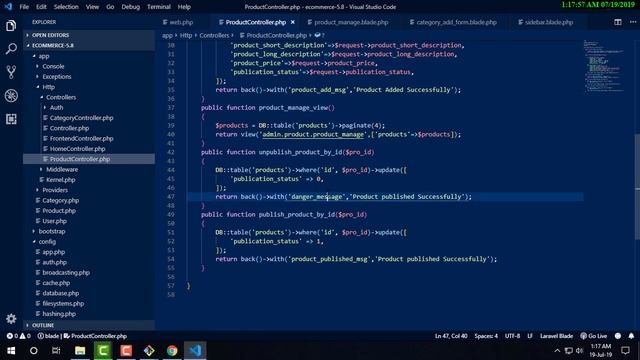Screen dimensions: 640x360
Task: Open the Edit menu
Action: coord(41,7)
